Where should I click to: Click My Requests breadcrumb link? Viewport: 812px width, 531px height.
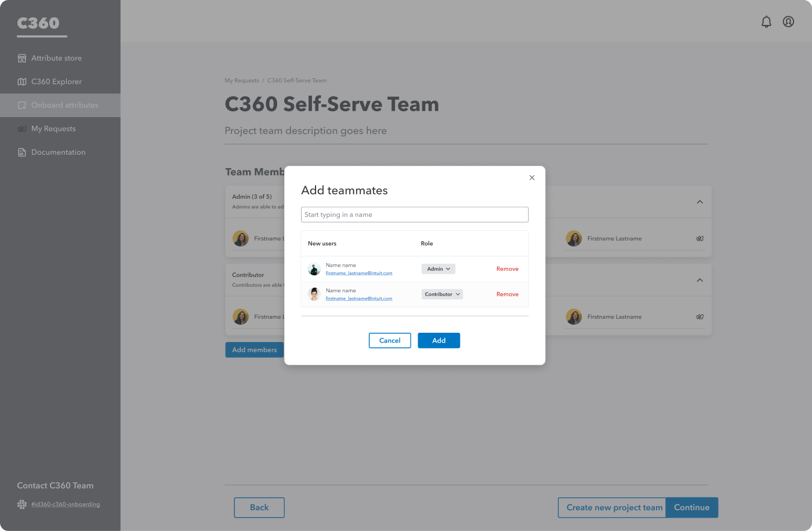[x=242, y=81]
